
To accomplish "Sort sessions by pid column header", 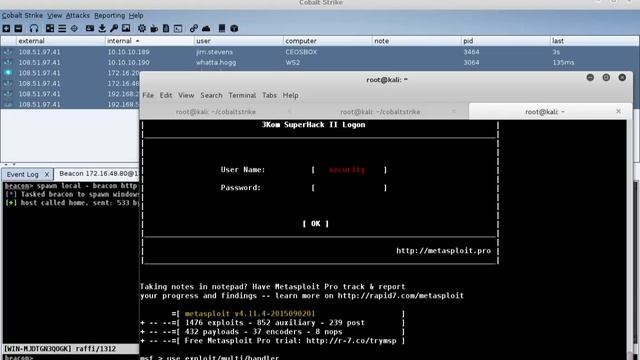I will [505, 41].
